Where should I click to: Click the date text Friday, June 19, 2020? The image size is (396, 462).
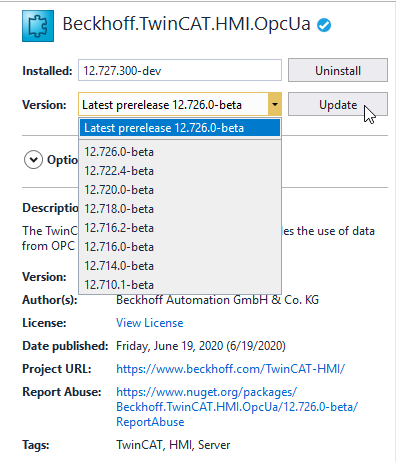(201, 346)
